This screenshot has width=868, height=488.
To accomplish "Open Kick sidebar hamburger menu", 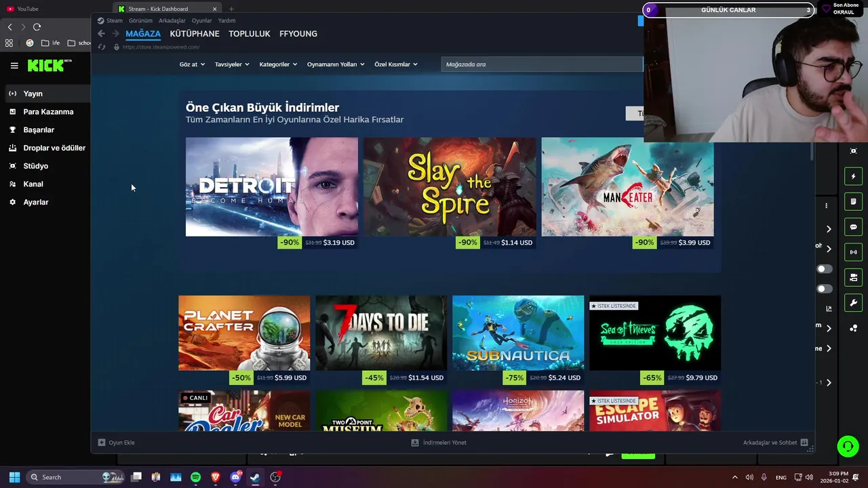I will point(14,66).
